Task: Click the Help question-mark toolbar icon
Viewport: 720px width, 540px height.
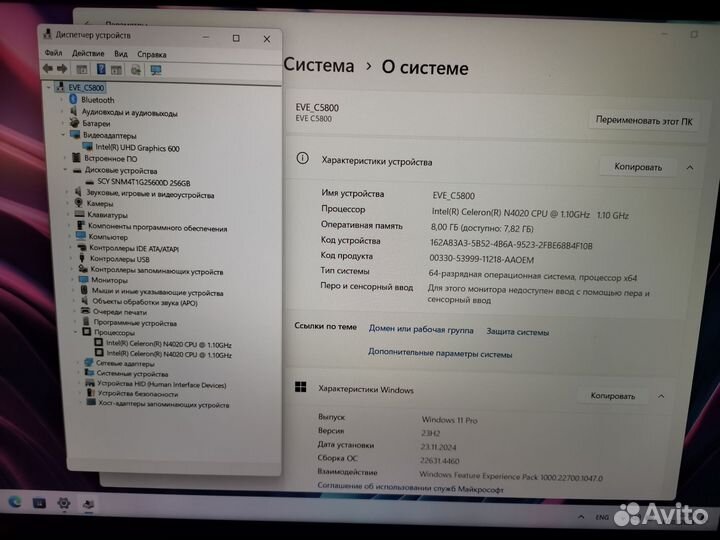Action: point(101,69)
